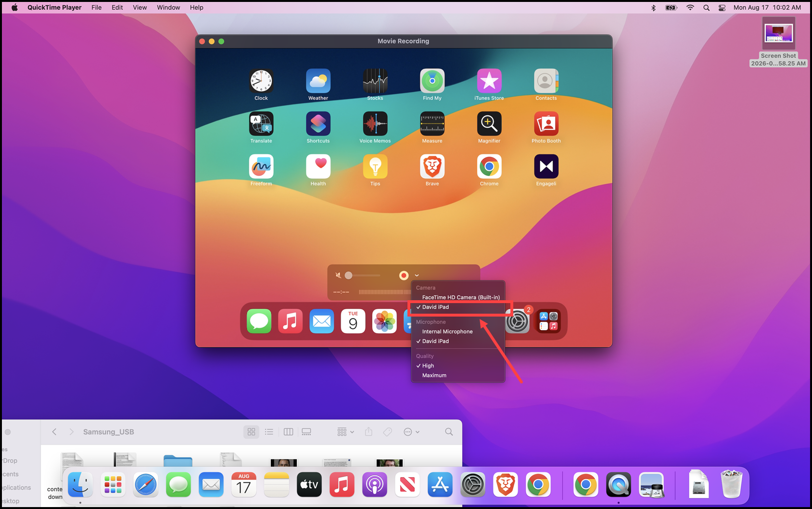Click the Shortcuts app icon
This screenshot has height=509, width=812.
318,124
